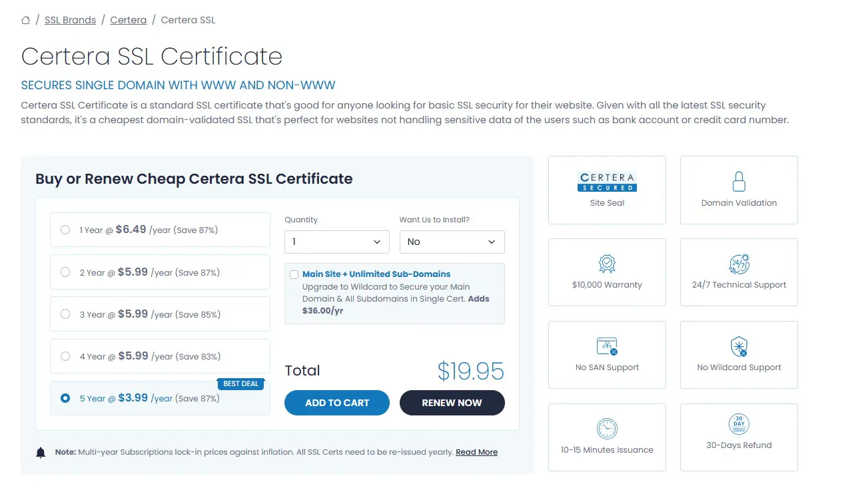Viewport: 868px width, 488px height.
Task: Click the No Wildcard Support shield icon
Action: [739, 346]
